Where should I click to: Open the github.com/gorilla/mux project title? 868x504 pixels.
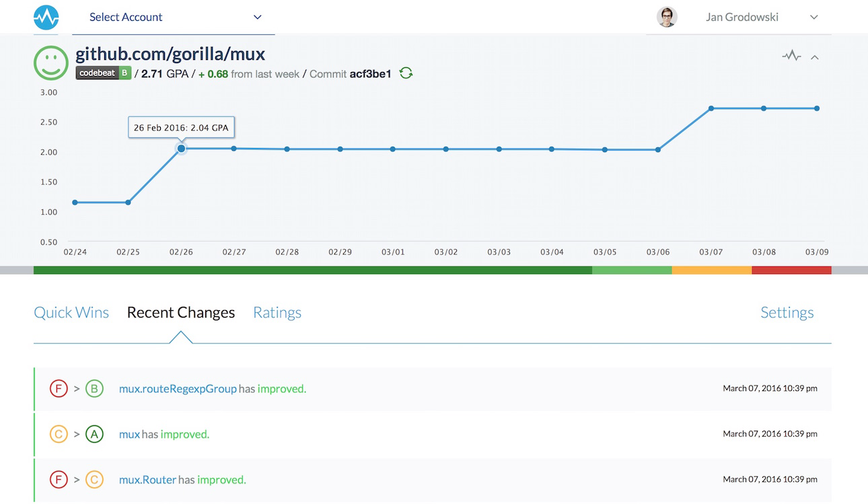170,54
